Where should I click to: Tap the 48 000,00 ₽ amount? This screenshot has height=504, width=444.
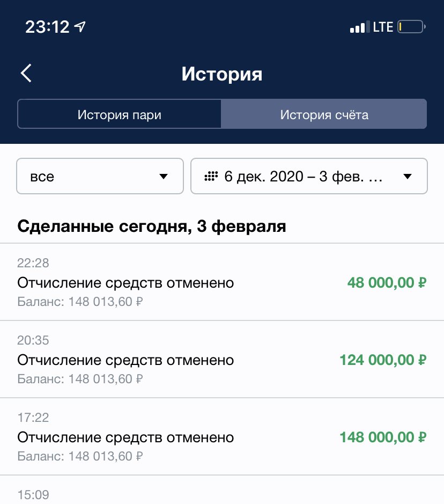[386, 282]
